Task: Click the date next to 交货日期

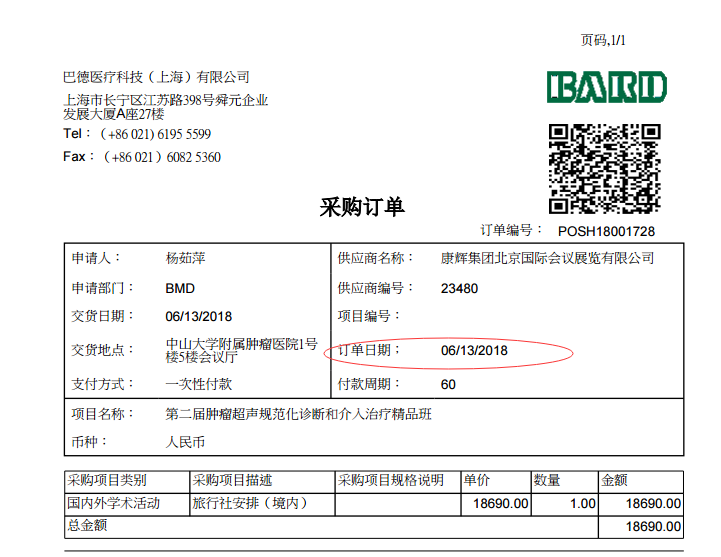Action: [x=198, y=318]
